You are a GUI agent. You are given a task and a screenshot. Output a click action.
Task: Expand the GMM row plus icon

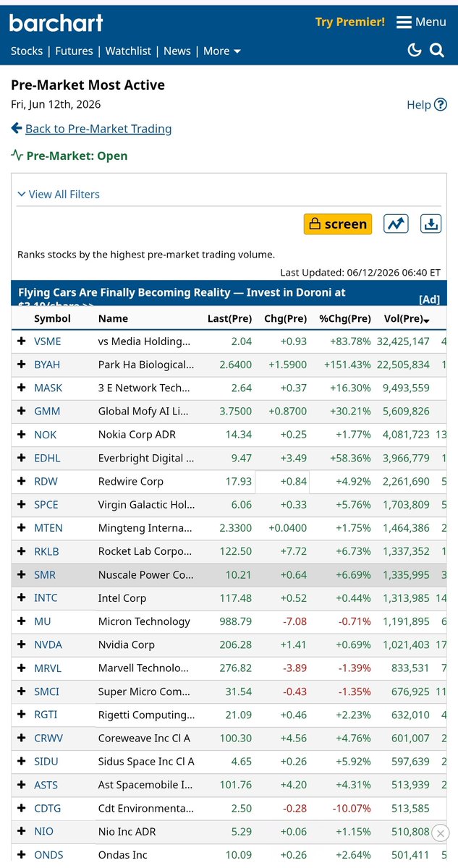click(x=22, y=411)
